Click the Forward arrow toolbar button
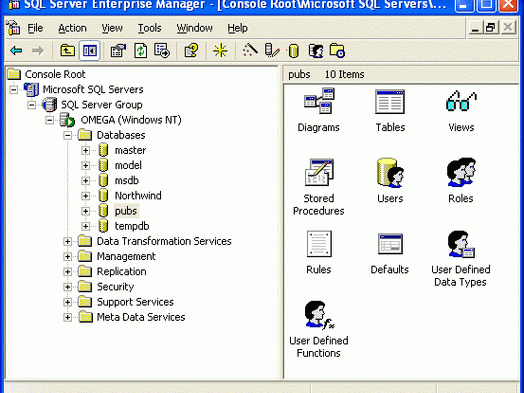The height and width of the screenshot is (393, 524). 38,51
